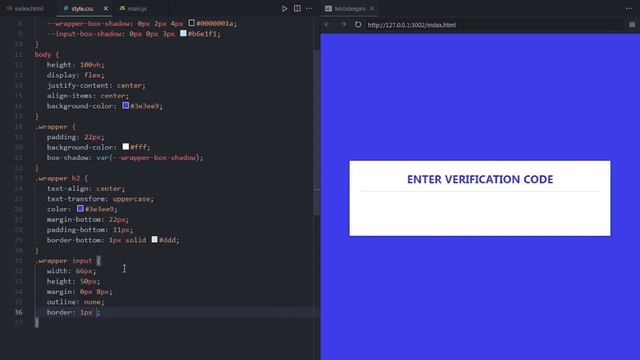Click body background-color #3e3ee9 swatch
This screenshot has height=360, width=640.
(x=126, y=105)
